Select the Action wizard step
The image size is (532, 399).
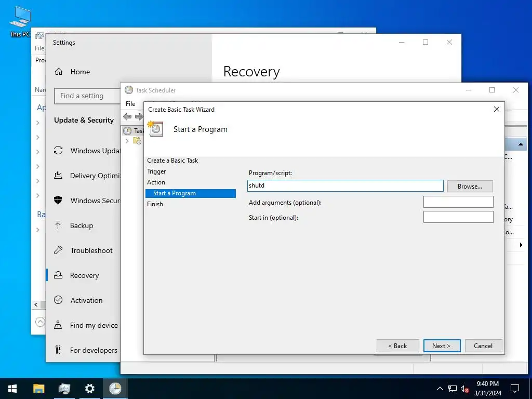156,182
